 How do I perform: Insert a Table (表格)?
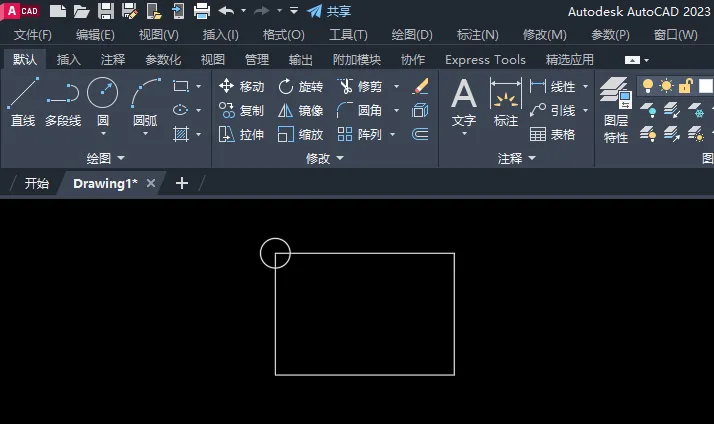tap(553, 134)
